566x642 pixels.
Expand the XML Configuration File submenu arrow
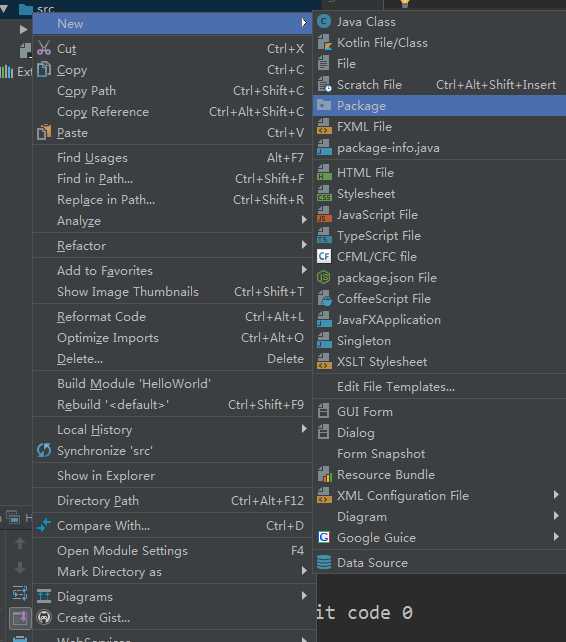point(556,495)
